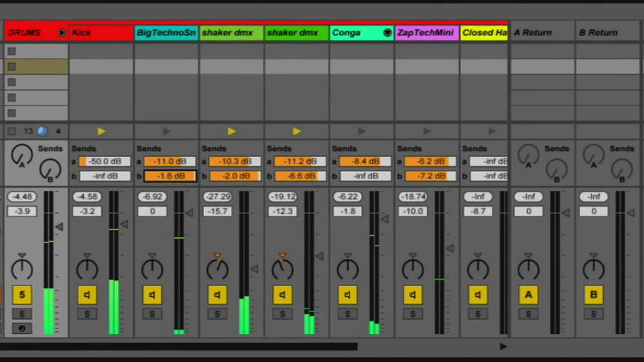Select the BigTechnoSn track header
Screen dimensions: 644x362
(167, 33)
